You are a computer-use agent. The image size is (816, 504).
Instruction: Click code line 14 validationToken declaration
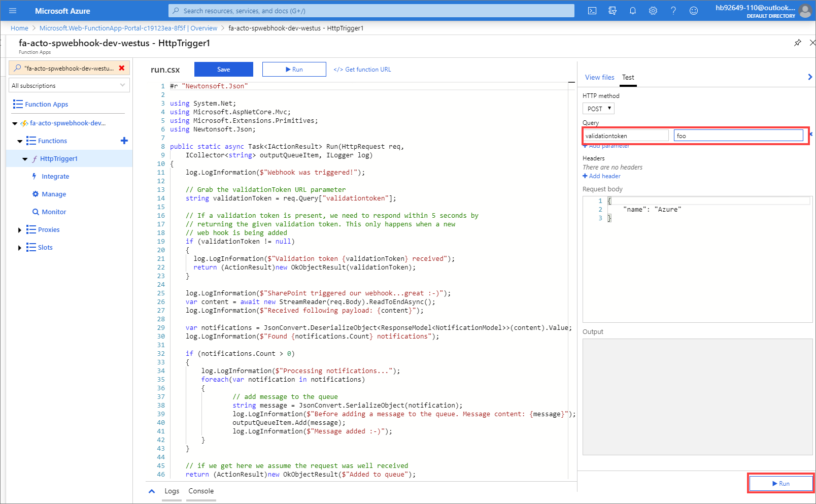291,198
